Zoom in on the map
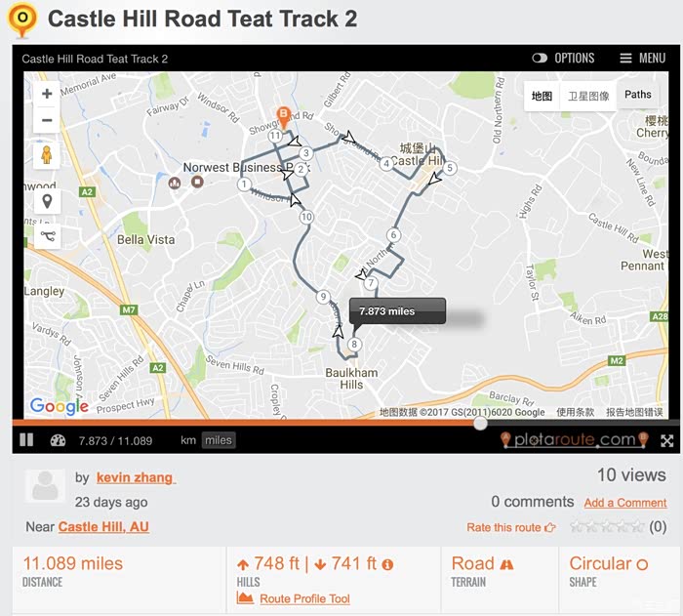Viewport: 683px width, 616px height. pyautogui.click(x=47, y=95)
